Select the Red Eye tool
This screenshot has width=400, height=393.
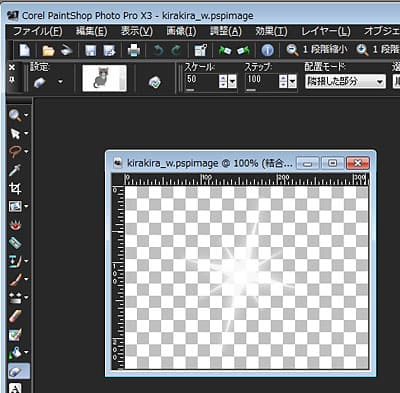(15, 225)
